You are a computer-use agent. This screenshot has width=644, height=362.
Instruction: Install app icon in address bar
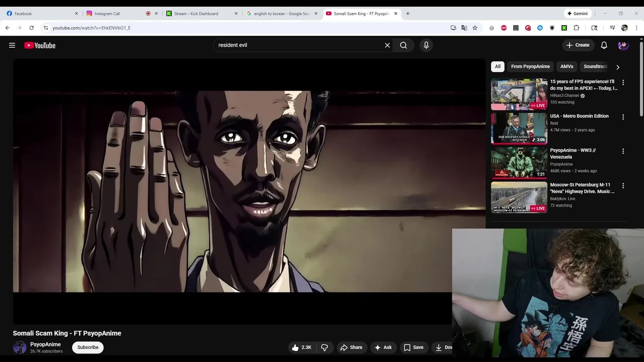[x=453, y=28]
